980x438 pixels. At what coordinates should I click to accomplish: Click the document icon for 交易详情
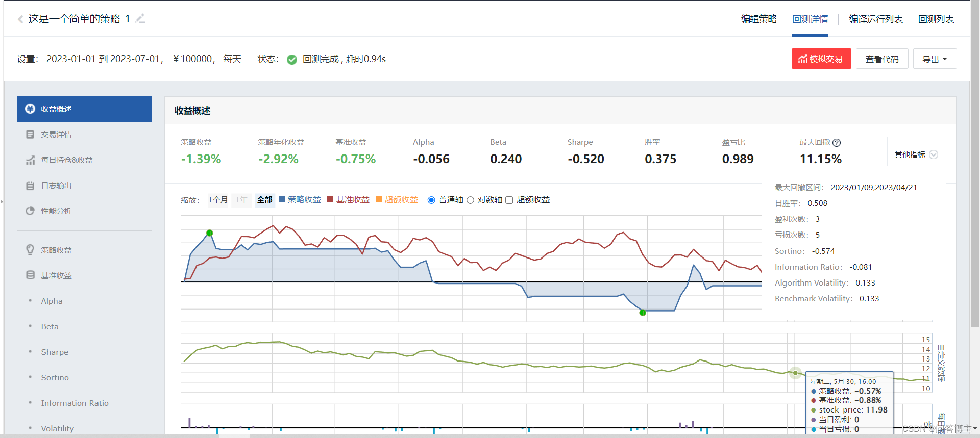pos(30,134)
